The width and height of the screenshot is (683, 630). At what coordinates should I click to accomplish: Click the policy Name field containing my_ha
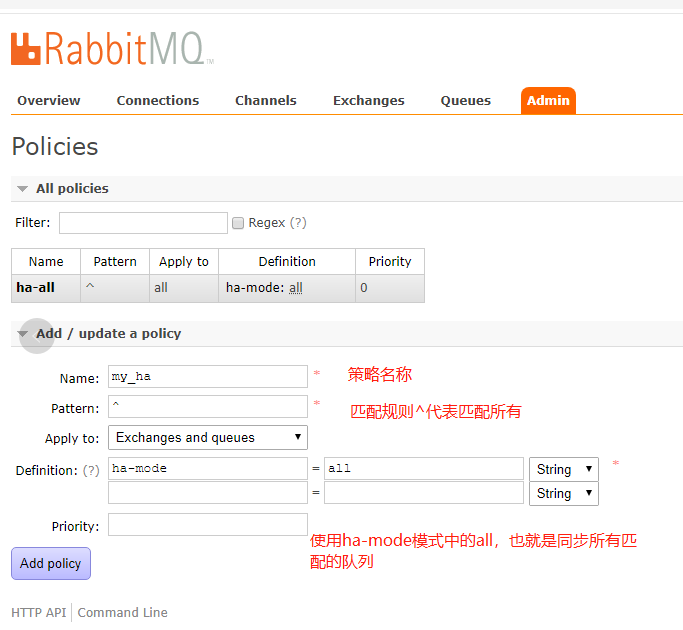[208, 376]
